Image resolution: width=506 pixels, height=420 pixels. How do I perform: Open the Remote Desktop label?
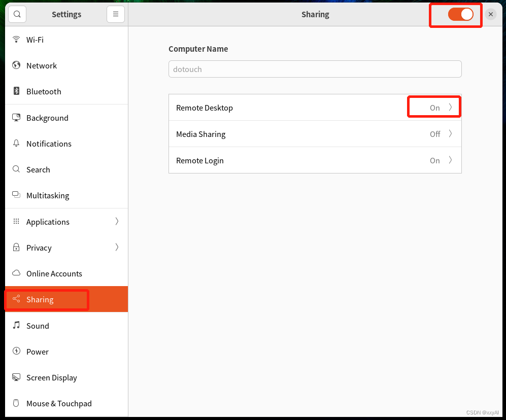(x=204, y=108)
